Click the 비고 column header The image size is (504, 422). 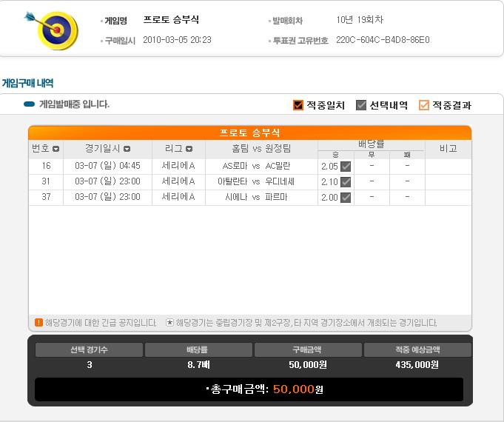(x=448, y=149)
